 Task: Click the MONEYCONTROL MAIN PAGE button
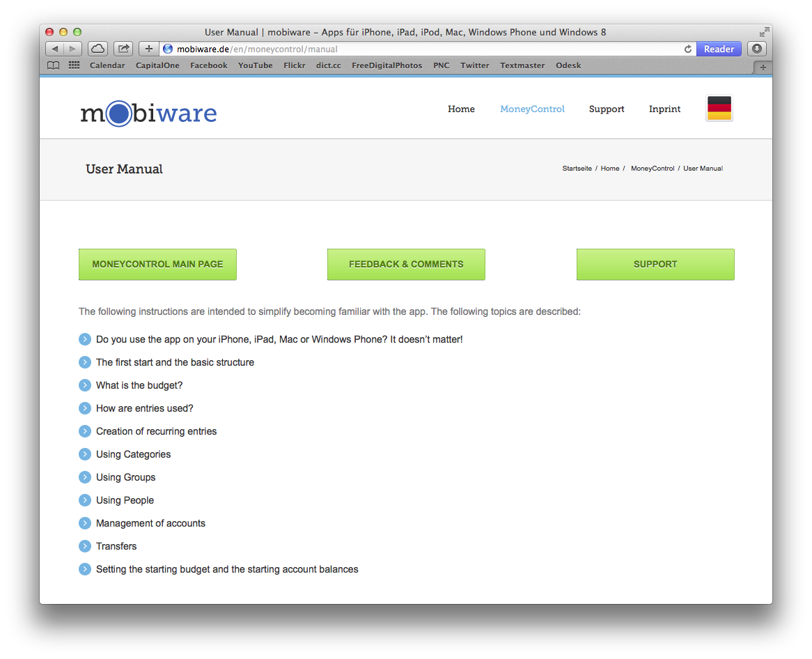coord(157,265)
